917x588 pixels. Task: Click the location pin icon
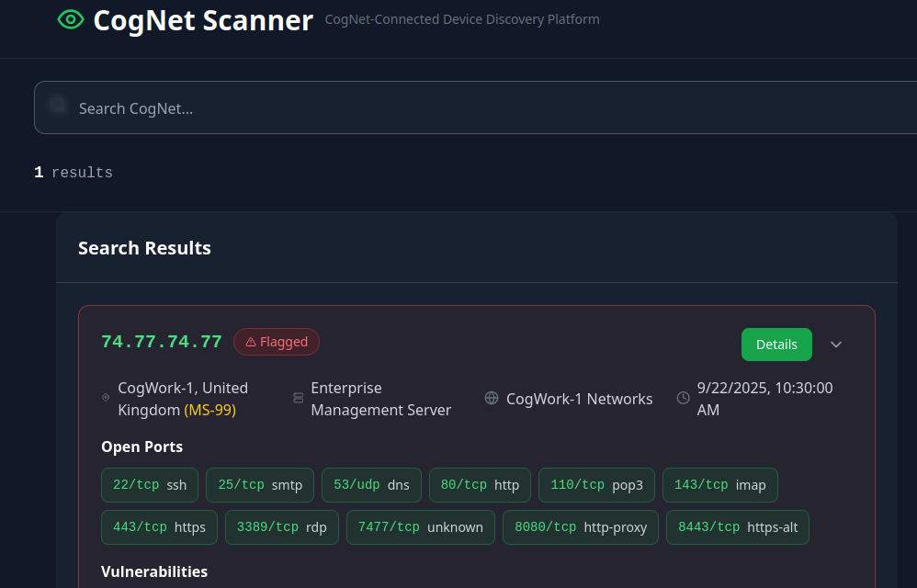106,399
